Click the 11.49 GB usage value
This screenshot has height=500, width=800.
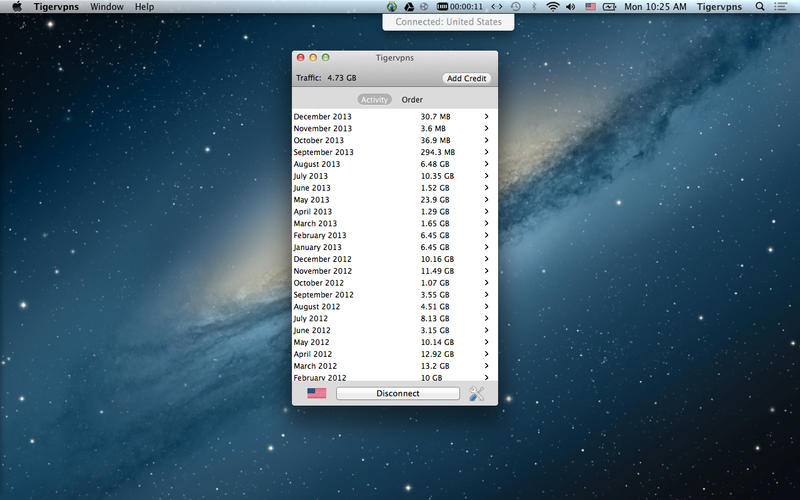click(x=437, y=270)
